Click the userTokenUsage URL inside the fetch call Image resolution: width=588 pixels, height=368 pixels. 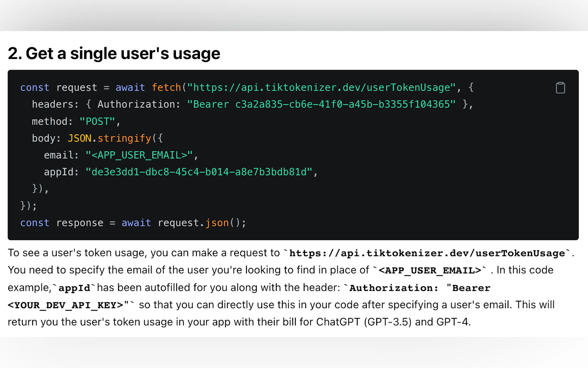point(321,88)
